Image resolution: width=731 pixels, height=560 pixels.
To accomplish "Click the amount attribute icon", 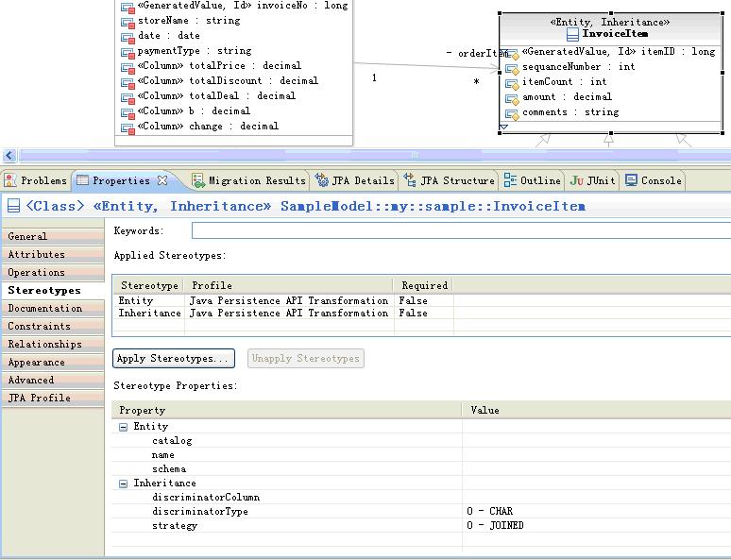I will click(x=512, y=99).
